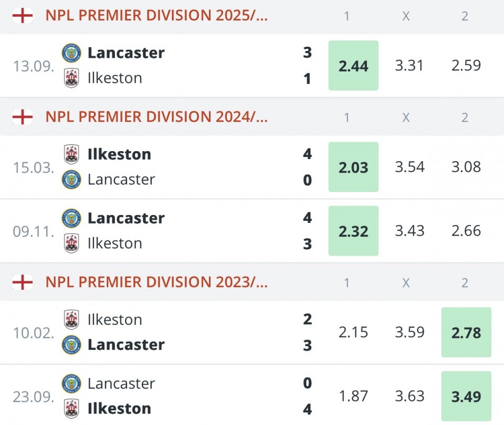Select the 2.66 away odds
The height and width of the screenshot is (425, 504).
(x=466, y=231)
